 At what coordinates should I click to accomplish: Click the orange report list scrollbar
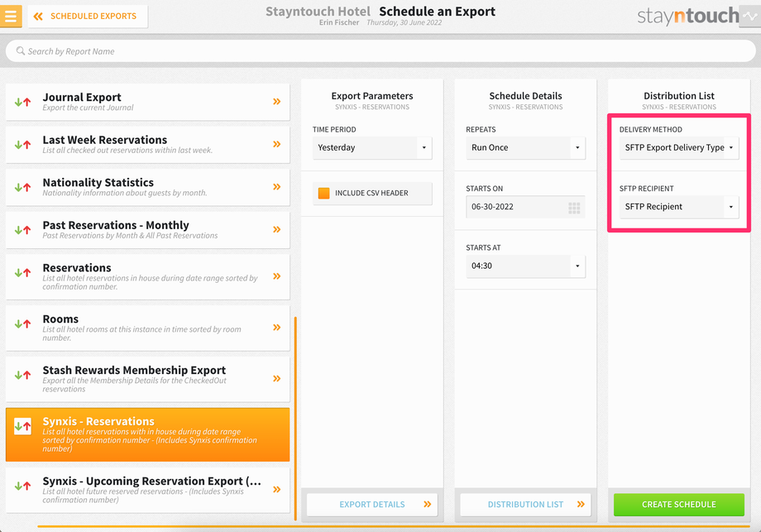(295, 419)
